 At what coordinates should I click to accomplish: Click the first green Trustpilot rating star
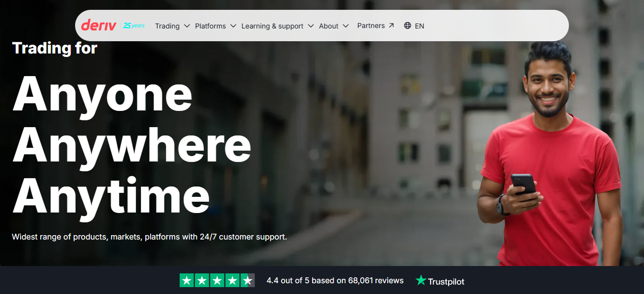(x=187, y=281)
